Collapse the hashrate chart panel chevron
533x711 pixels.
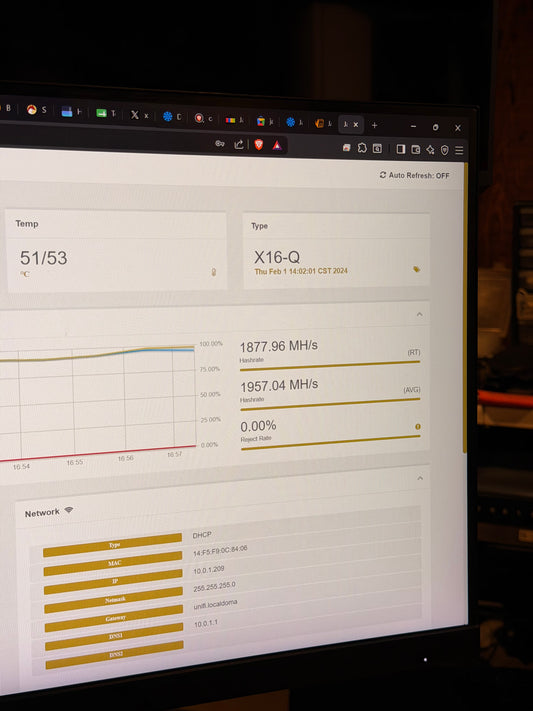pos(420,314)
